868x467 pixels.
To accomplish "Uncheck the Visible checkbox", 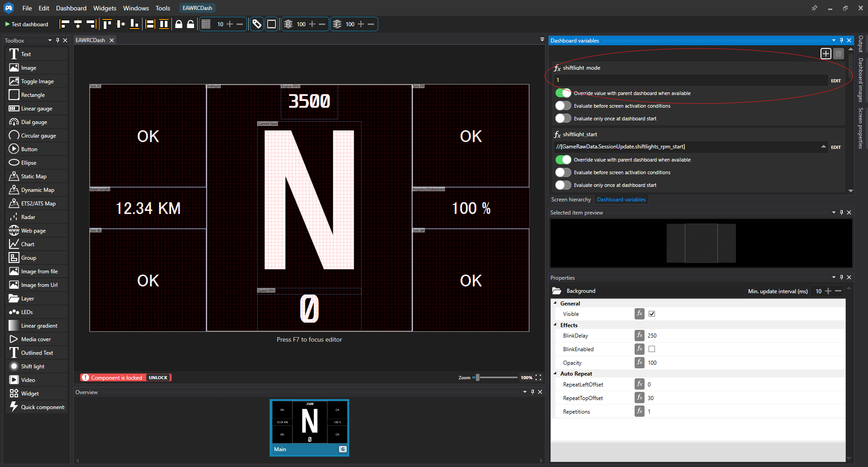I will point(652,314).
